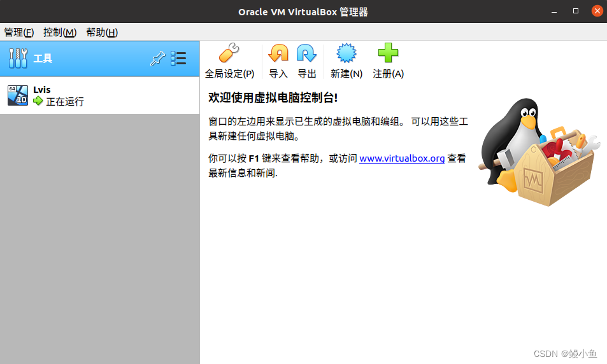Select the Lvis virtual machine icon
607x364 pixels.
18,95
